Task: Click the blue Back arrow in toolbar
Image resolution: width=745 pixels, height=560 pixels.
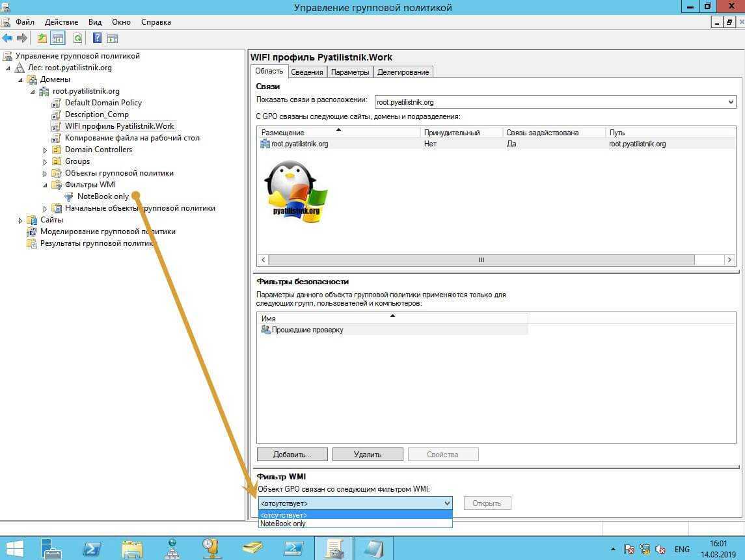Action: point(8,38)
